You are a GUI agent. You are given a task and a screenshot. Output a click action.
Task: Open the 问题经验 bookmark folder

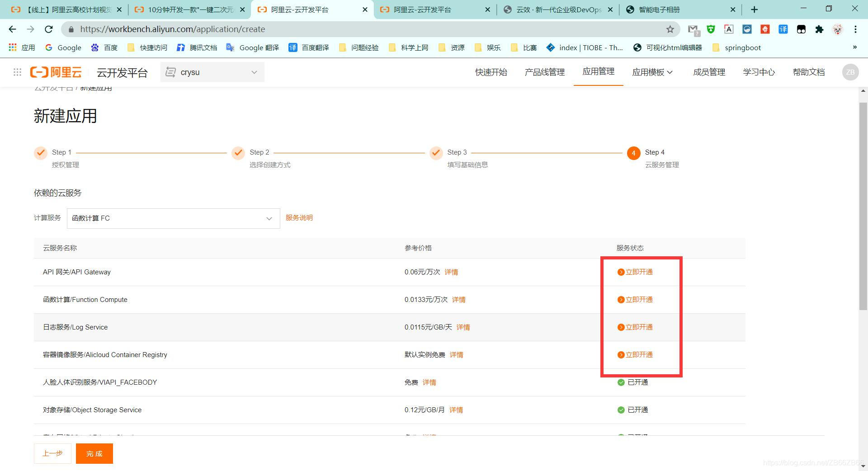[359, 47]
